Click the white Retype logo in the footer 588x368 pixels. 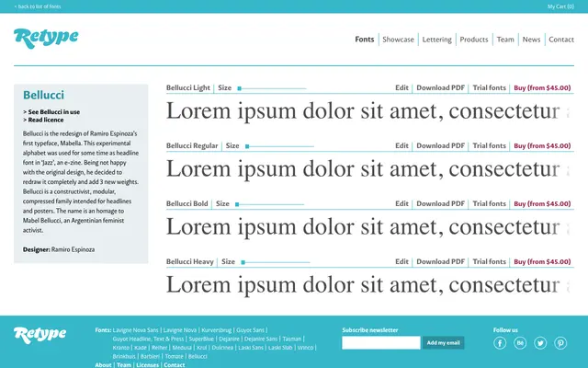point(40,335)
